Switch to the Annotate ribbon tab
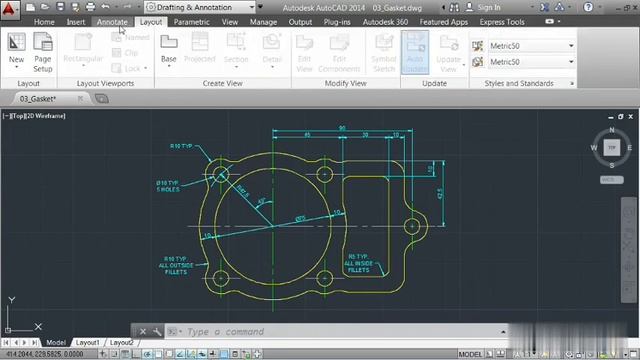Image resolution: width=640 pixels, height=360 pixels. (112, 22)
